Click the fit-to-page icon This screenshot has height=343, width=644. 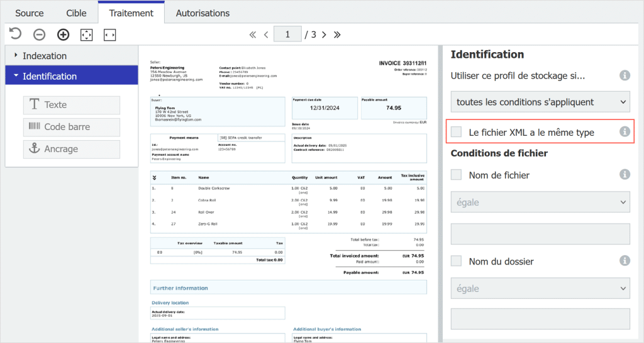pyautogui.click(x=86, y=35)
